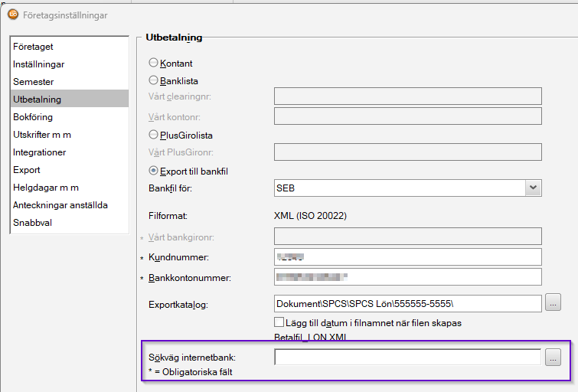The width and height of the screenshot is (578, 392).
Task: Enable Lägg till datum i filnamnet checkbox
Action: (279, 322)
